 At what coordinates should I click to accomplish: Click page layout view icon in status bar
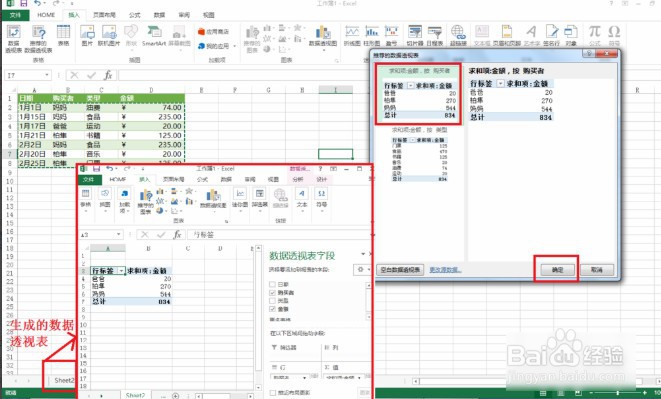tap(561, 393)
